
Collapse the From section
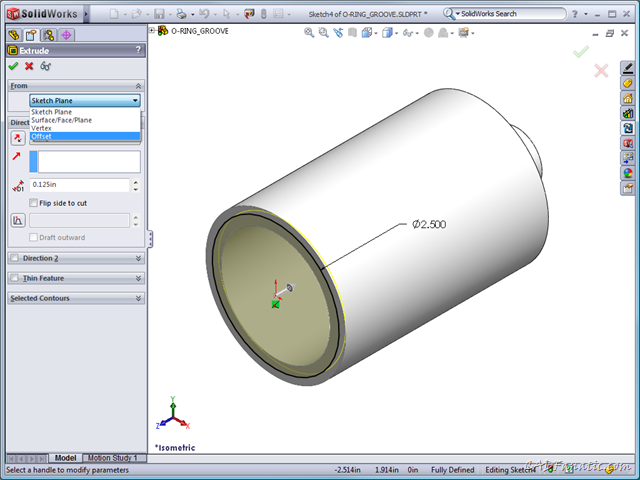coord(138,86)
